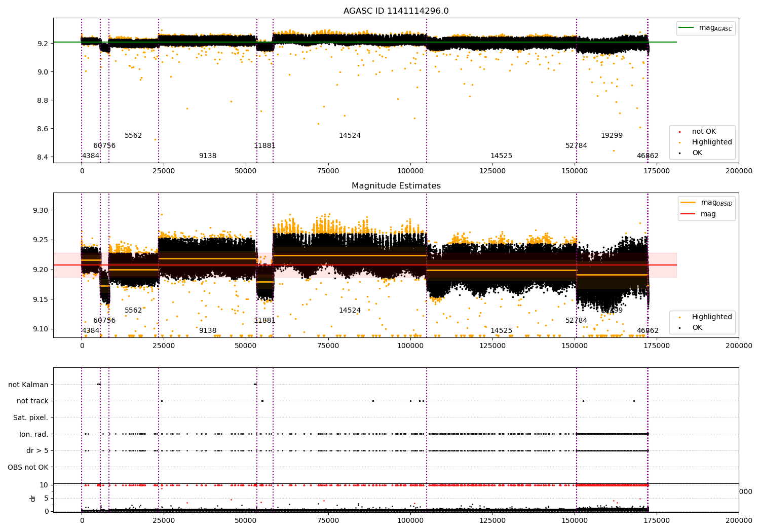Click OK entry in middle plot legend
The width and height of the screenshot is (760, 532).
[x=697, y=328]
